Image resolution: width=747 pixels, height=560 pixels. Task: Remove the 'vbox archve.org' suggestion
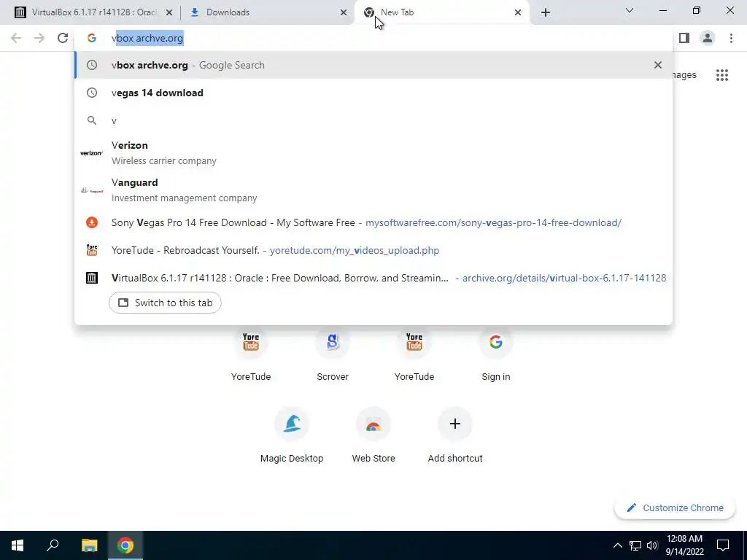[x=658, y=65]
